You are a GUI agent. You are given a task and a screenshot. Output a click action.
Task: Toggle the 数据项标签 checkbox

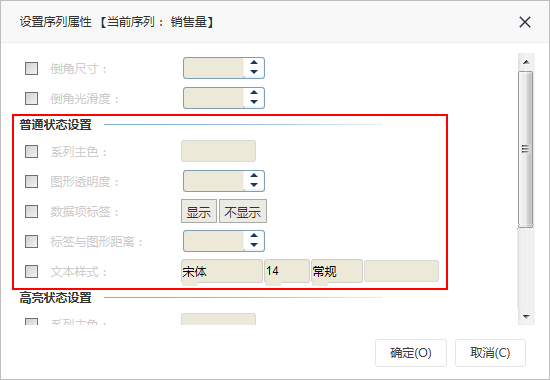(x=32, y=212)
